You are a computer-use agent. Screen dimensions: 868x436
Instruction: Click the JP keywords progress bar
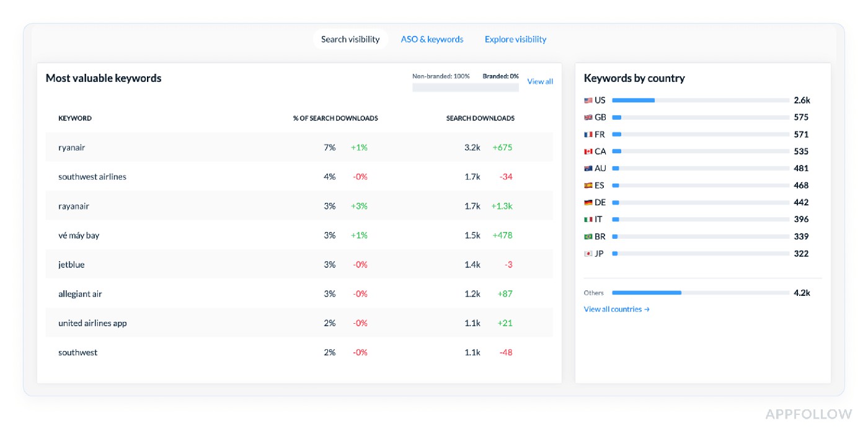(x=701, y=253)
